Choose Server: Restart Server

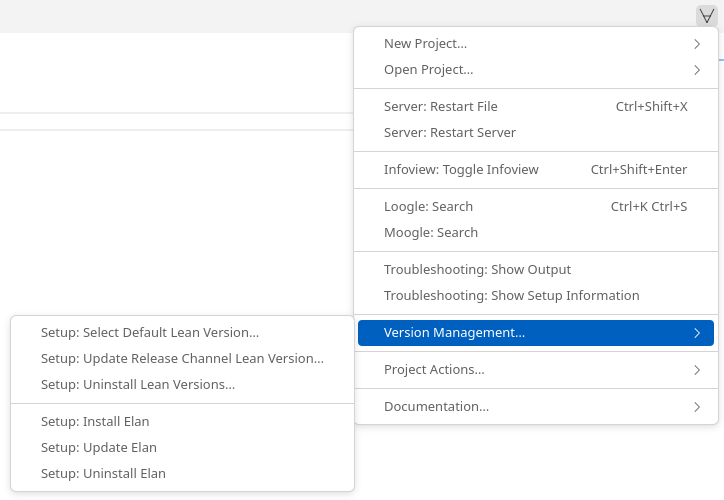coord(536,133)
